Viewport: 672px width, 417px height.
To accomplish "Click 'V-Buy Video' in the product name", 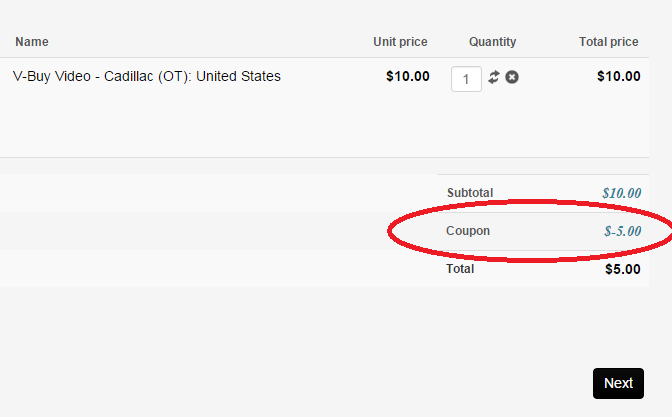I will coord(53,76).
